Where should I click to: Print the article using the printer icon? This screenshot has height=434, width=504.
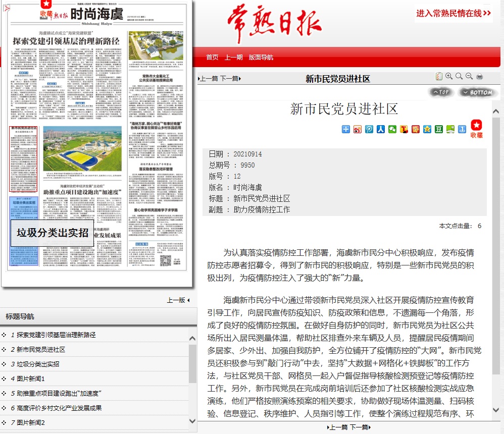pyautogui.click(x=479, y=77)
